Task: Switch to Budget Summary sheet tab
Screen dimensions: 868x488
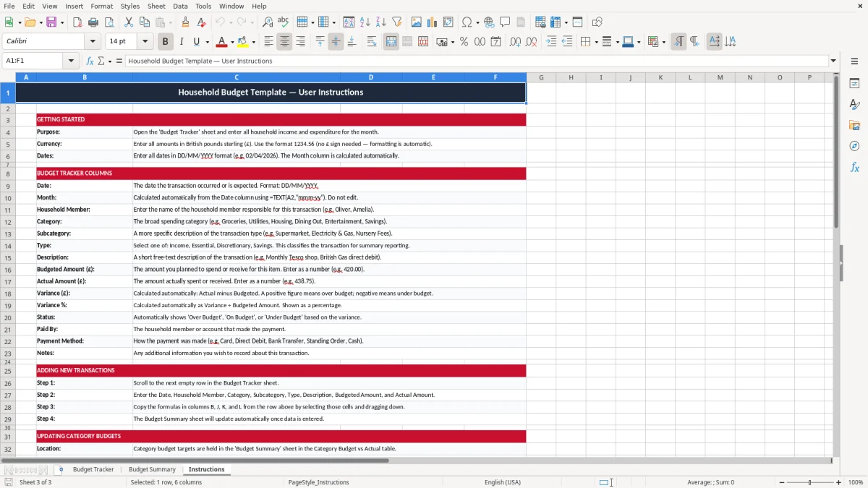Action: click(x=152, y=469)
